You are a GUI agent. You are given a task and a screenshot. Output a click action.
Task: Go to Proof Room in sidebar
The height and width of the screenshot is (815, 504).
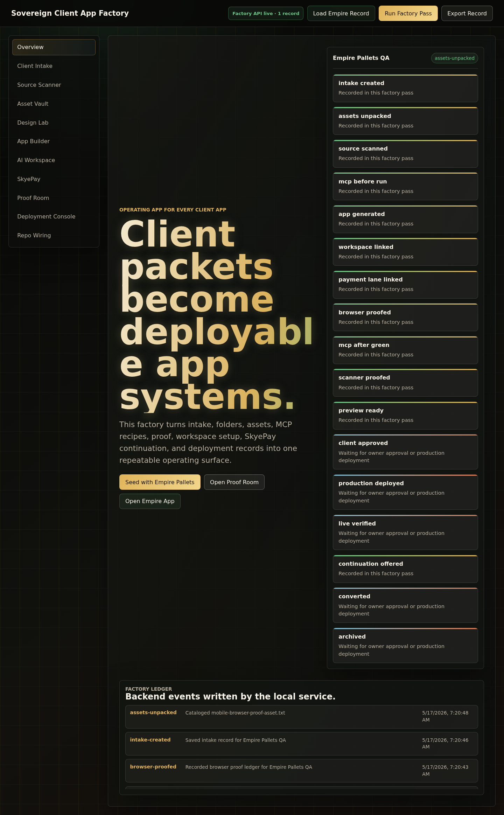54,198
